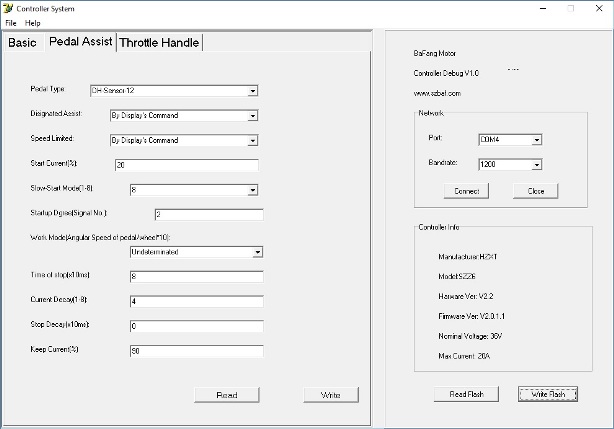The image size is (614, 429).
Task: Click the Read button on Pedal Assist tab
Action: 227,395
